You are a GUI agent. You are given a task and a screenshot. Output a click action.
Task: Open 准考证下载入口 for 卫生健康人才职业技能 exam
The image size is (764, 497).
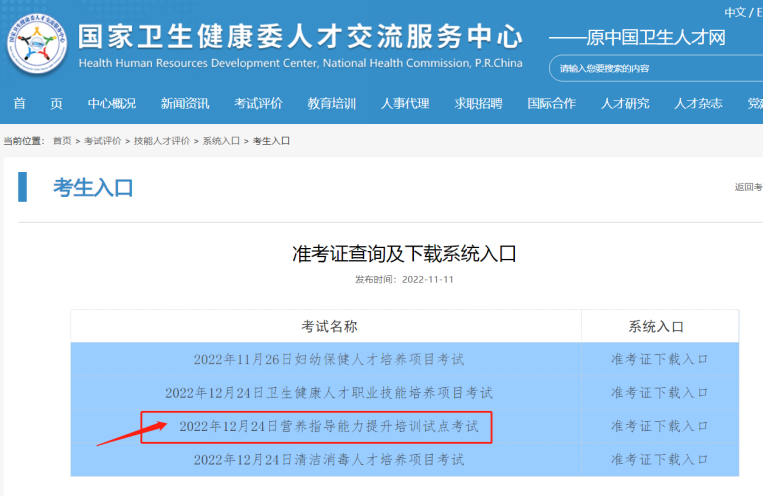pyautogui.click(x=659, y=393)
